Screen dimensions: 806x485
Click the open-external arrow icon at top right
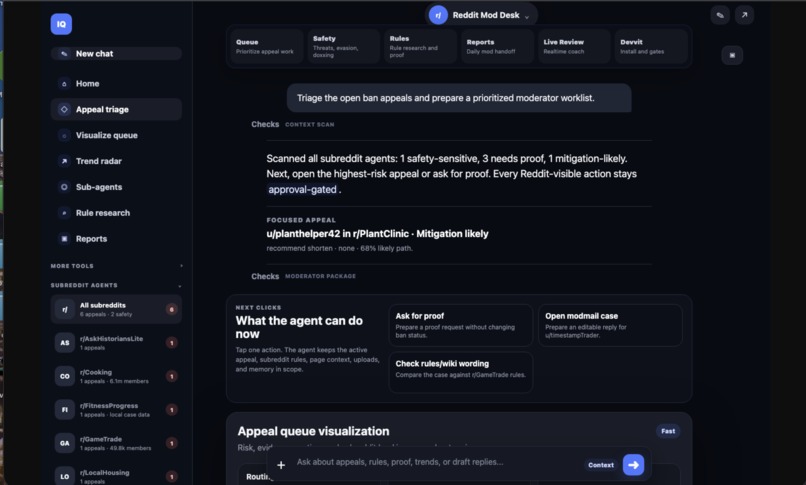(744, 15)
